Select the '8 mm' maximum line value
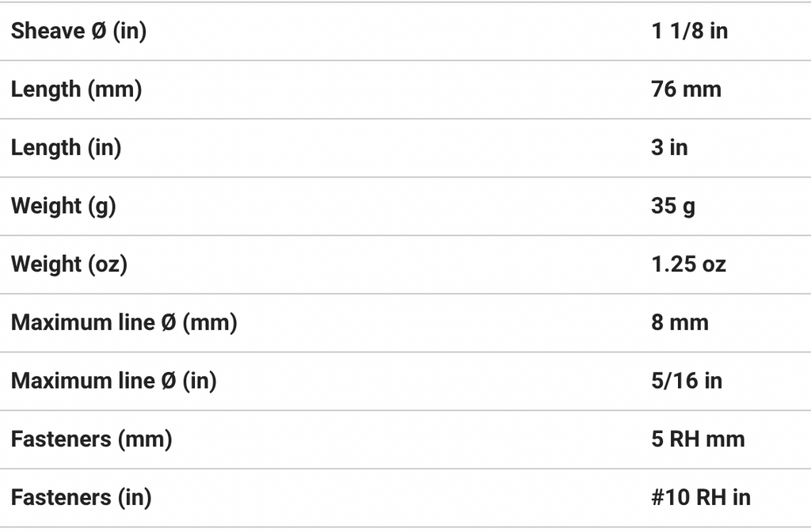Screen dimensions: 811x532 click(x=680, y=322)
